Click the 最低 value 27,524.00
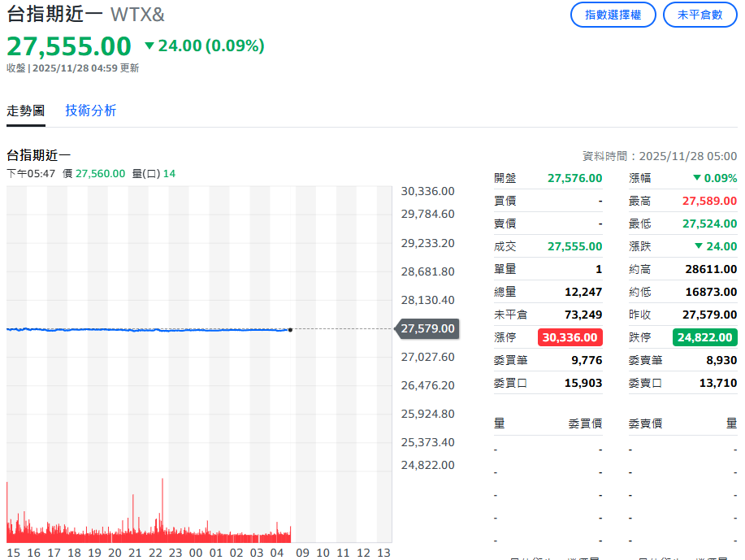745x560 pixels. 709,224
